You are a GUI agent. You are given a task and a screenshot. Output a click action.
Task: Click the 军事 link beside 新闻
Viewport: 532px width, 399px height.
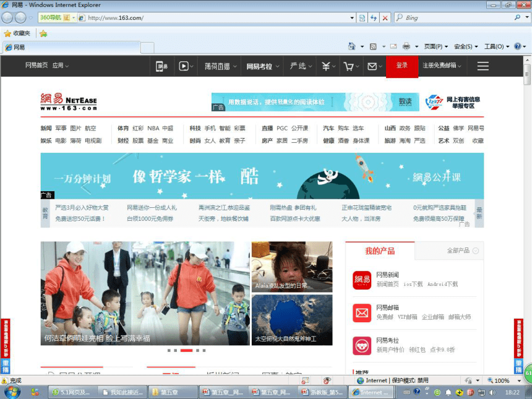pos(61,128)
